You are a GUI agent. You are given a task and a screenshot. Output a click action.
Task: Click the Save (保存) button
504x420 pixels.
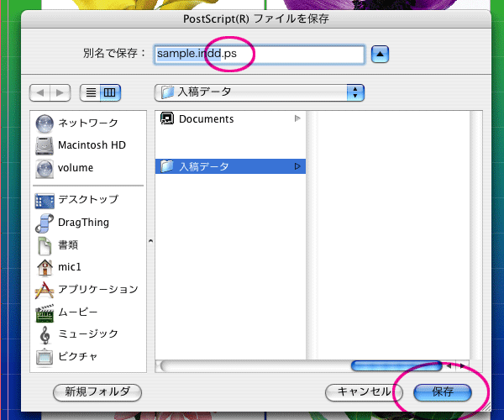(x=443, y=392)
